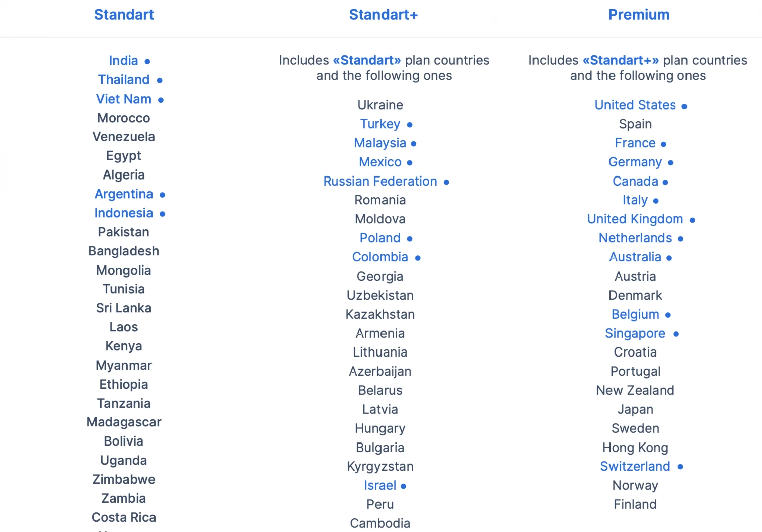Image resolution: width=762 pixels, height=532 pixels.
Task: Open the «Standart+» plan reference link
Action: pos(621,60)
